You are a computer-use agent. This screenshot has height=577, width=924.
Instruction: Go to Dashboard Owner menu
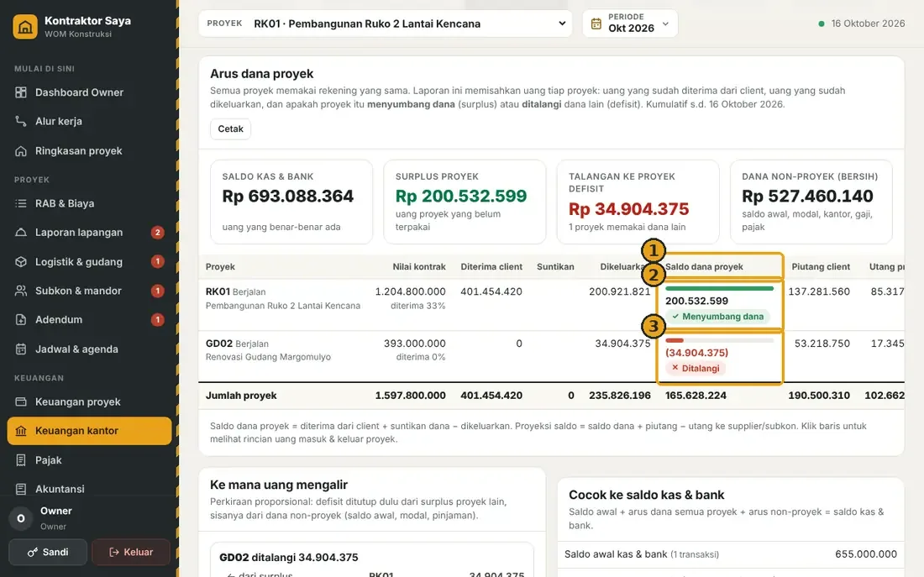[x=90, y=92]
